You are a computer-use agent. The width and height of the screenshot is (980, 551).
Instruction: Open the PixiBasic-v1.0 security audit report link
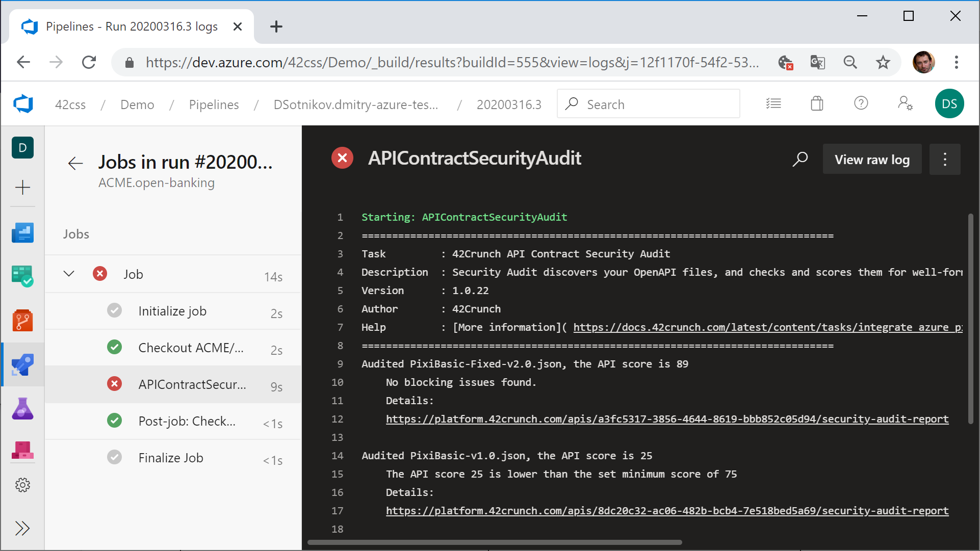point(667,511)
